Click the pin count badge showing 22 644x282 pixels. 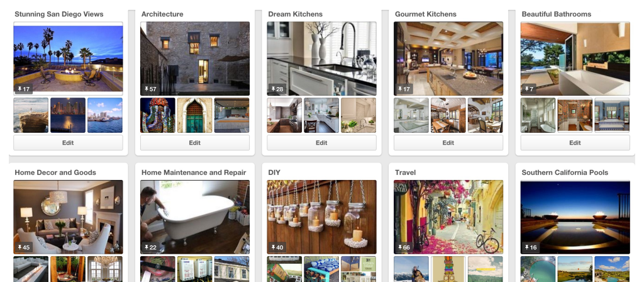tap(150, 247)
